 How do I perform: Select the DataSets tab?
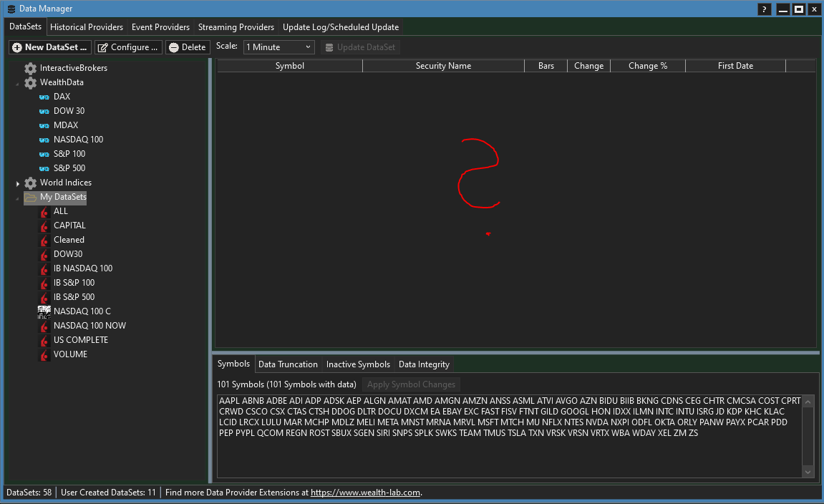coord(25,26)
